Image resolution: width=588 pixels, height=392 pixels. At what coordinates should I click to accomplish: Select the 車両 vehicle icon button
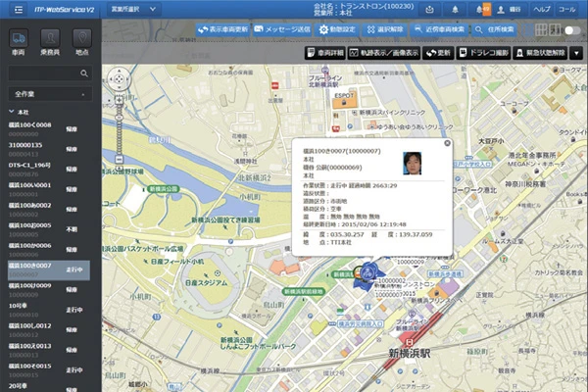point(18,41)
